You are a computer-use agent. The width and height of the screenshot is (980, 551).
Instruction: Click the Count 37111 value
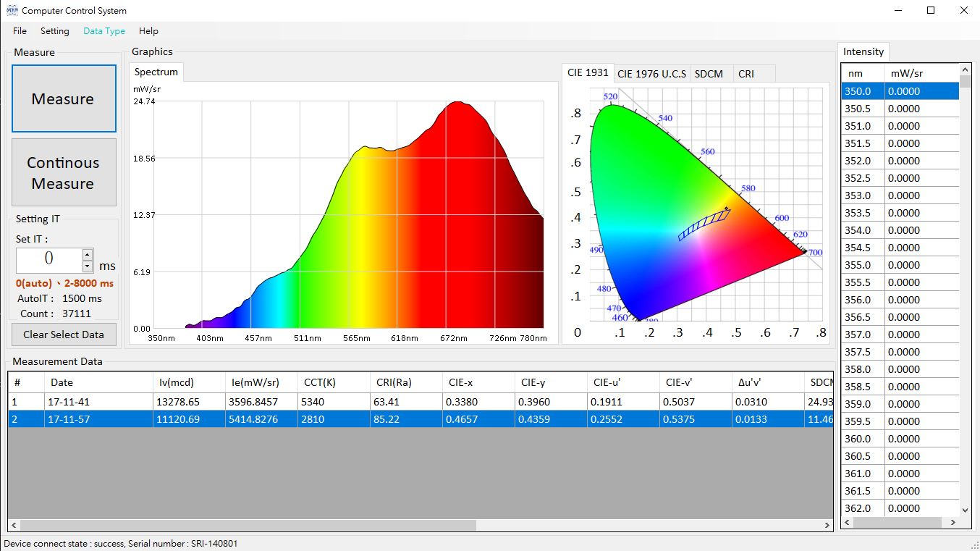[77, 314]
